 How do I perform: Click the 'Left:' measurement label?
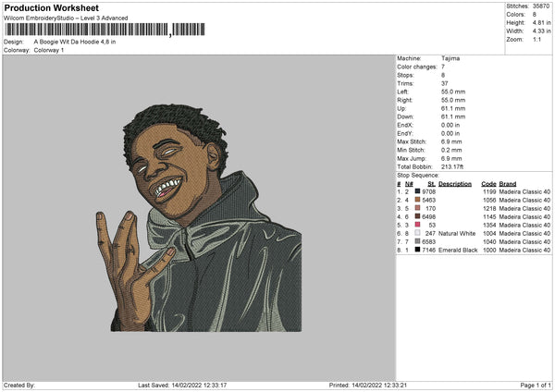pos(402,92)
